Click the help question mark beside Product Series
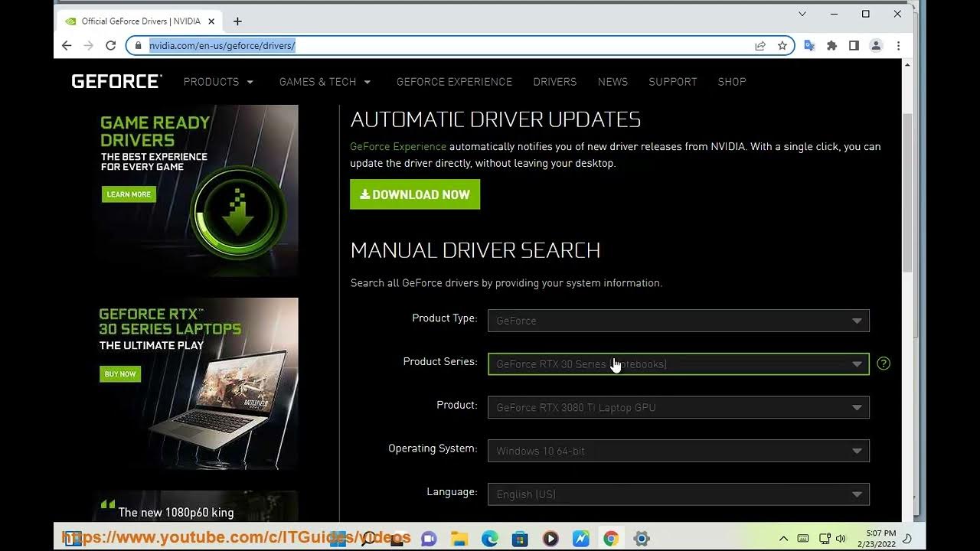Screen dimensions: 980x551 884,364
